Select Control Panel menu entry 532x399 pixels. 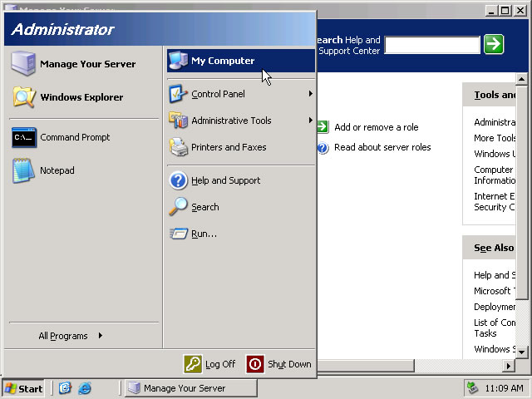pyautogui.click(x=241, y=94)
